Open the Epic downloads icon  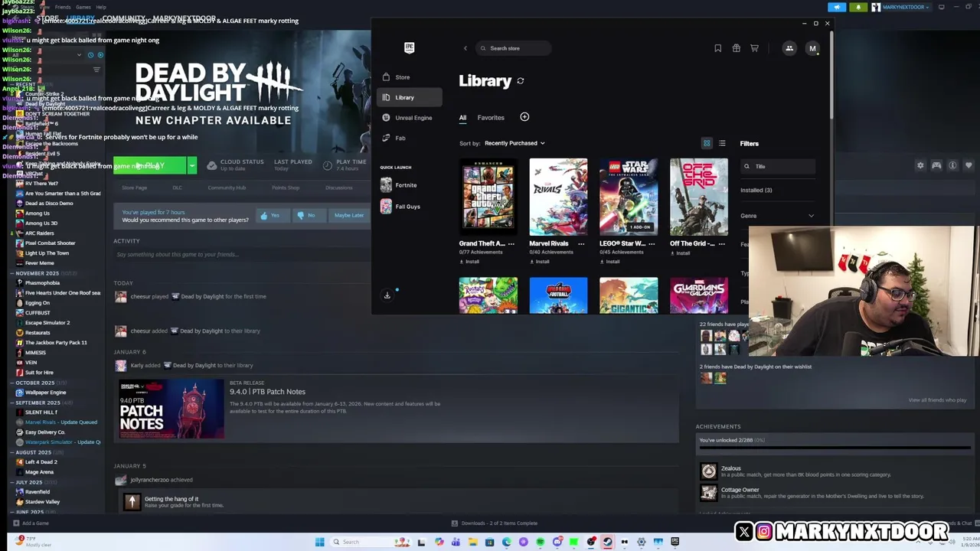point(387,295)
